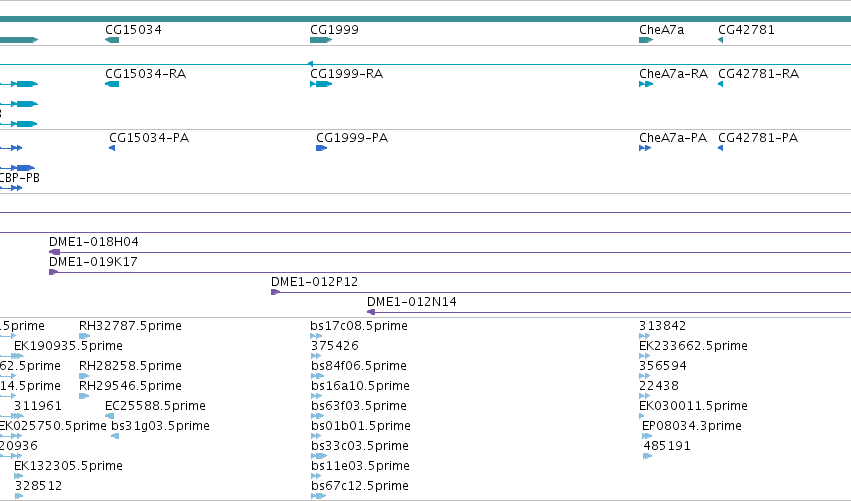The width and height of the screenshot is (851, 501).
Task: Click the DME1-012N14 clone arrow marker
Action: [x=371, y=312]
